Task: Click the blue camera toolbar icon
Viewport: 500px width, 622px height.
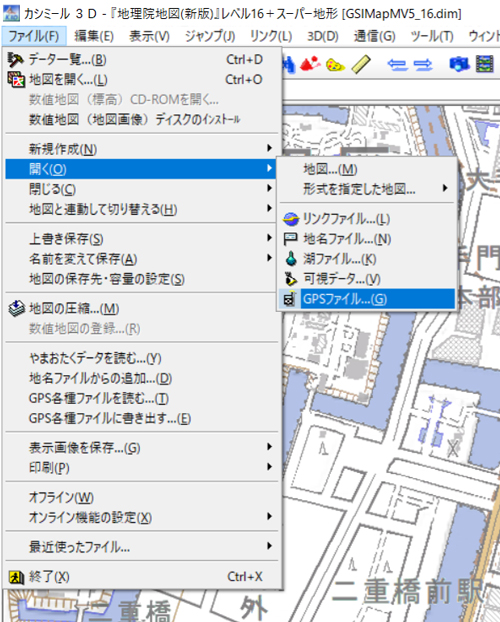Action: click(x=459, y=64)
